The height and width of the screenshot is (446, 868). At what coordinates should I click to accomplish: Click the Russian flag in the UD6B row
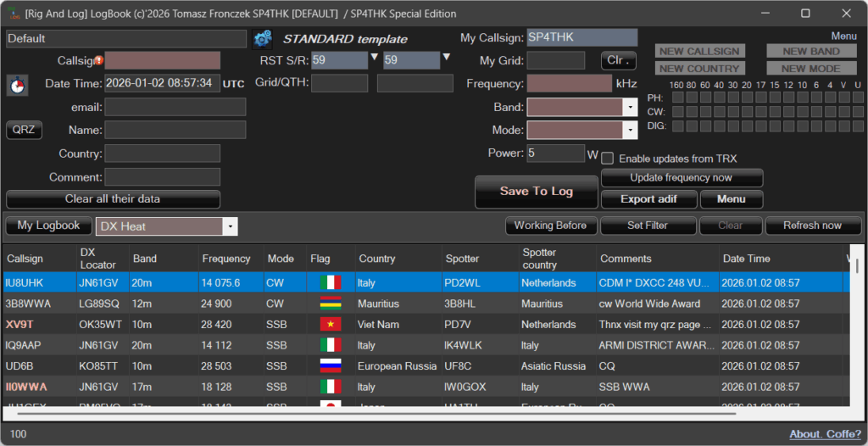pyautogui.click(x=330, y=366)
